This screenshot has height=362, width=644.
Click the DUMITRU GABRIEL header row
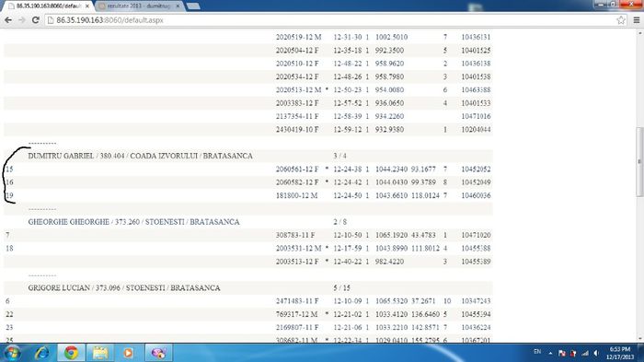(248, 156)
